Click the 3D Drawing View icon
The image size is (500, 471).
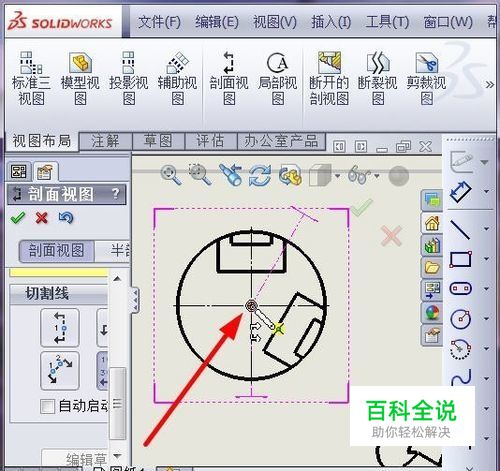290,175
